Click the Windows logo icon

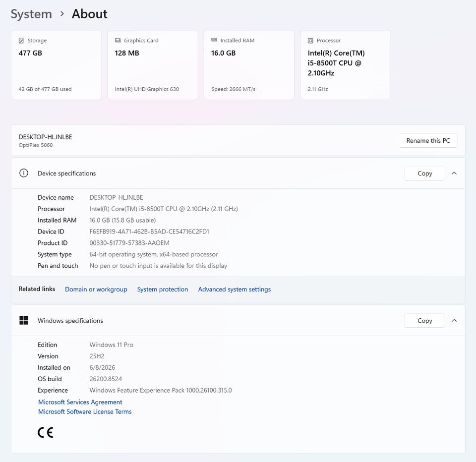(24, 320)
